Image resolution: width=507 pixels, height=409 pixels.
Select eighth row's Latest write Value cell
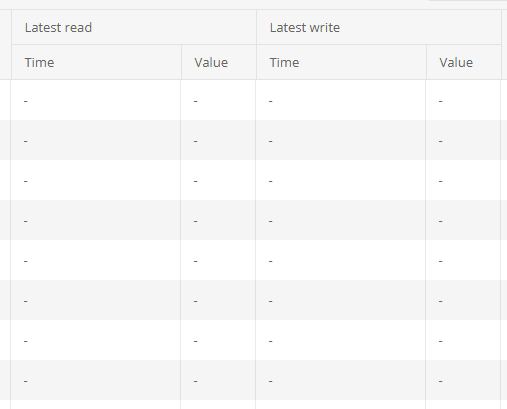click(x=463, y=380)
